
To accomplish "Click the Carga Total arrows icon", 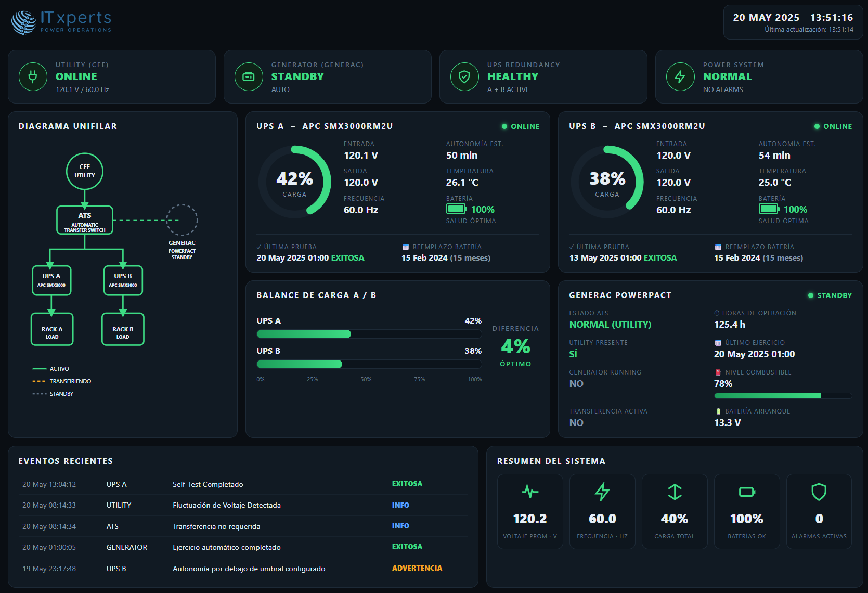I will click(x=675, y=492).
